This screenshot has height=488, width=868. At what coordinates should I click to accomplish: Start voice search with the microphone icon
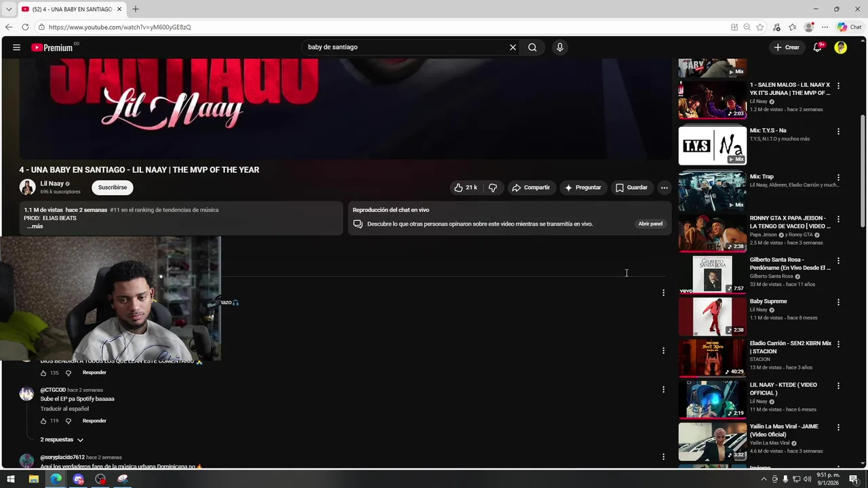tap(559, 47)
